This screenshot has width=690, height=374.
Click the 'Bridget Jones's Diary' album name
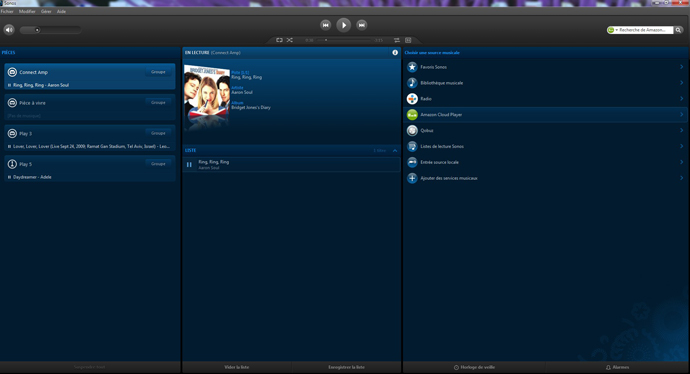[x=251, y=107]
